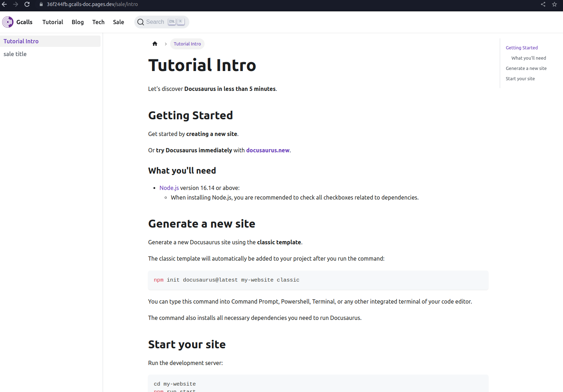This screenshot has height=392, width=563.
Task: Click the address bar URL
Action: pos(92,4)
